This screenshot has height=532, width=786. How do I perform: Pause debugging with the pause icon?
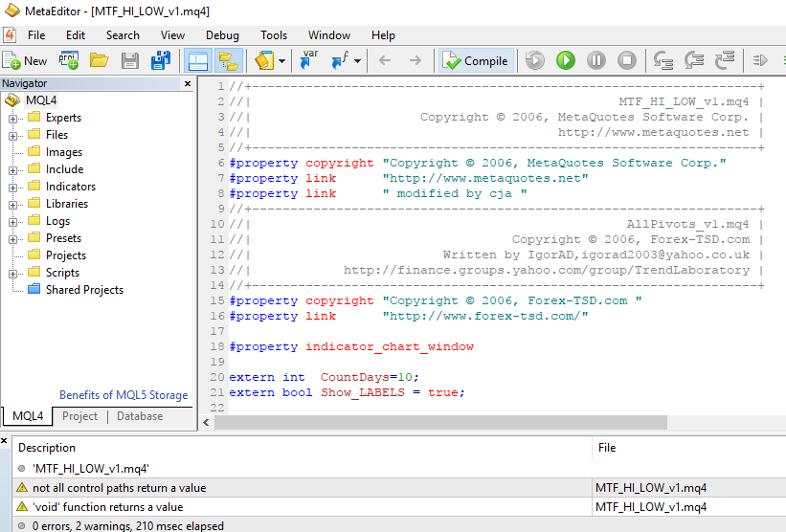596,60
